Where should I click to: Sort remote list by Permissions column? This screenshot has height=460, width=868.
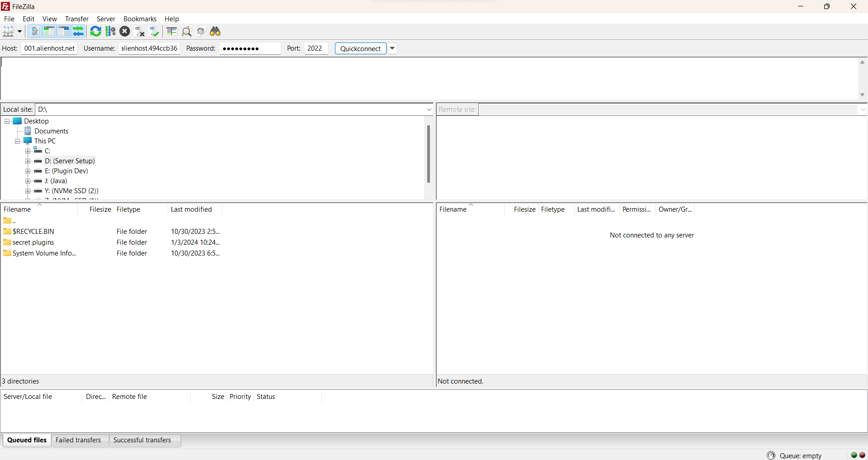click(637, 209)
